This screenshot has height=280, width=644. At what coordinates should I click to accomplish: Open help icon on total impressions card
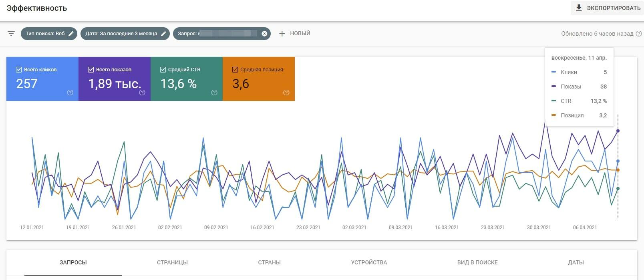[x=142, y=93]
